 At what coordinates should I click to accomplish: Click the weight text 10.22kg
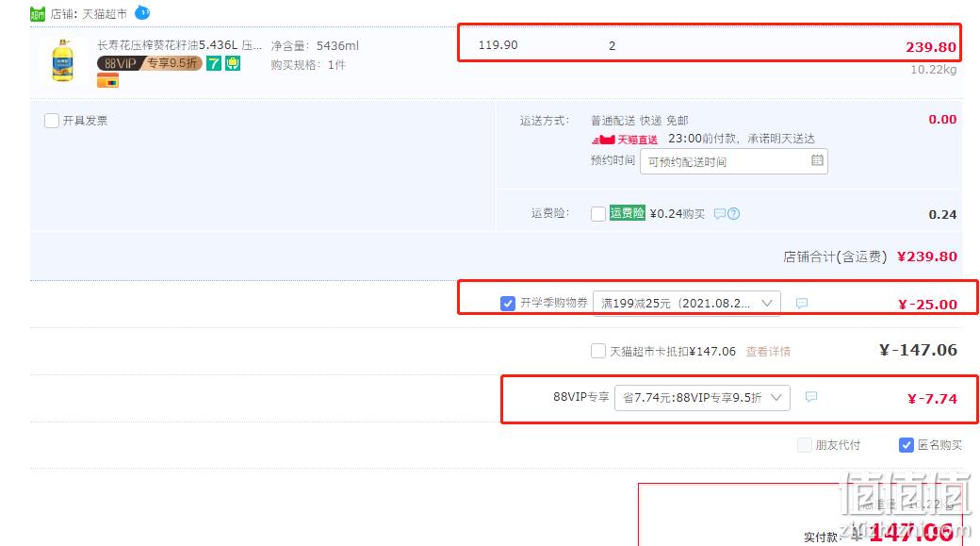pyautogui.click(x=933, y=70)
